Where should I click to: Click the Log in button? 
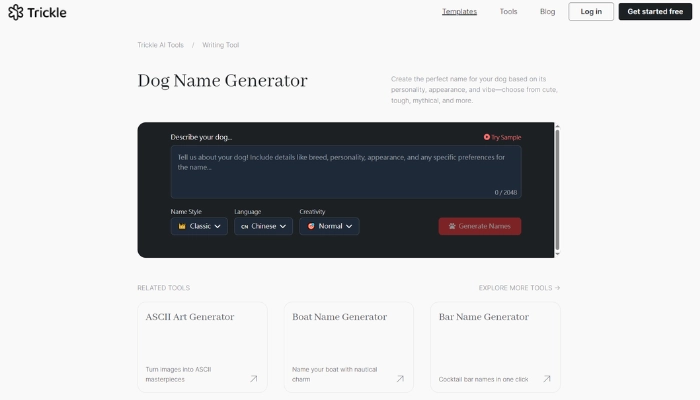pos(591,12)
